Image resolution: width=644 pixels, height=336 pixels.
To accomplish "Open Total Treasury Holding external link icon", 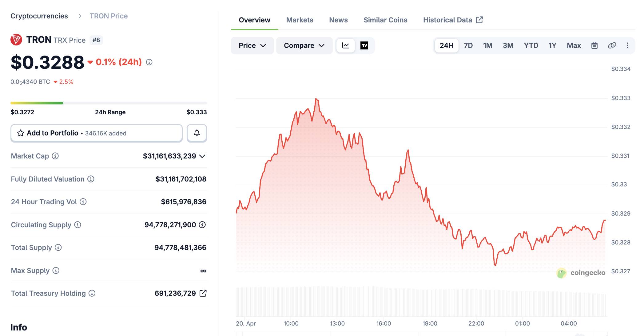I will click(x=203, y=293).
